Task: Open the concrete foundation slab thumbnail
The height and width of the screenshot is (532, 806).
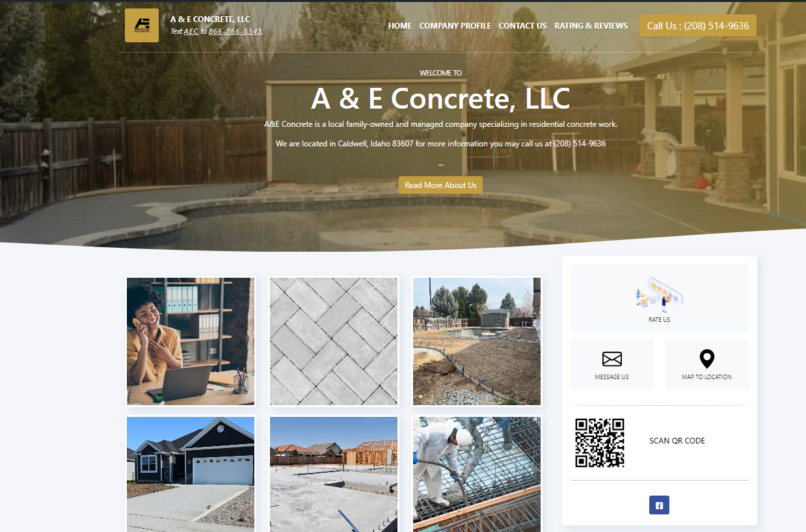Action: click(x=333, y=474)
